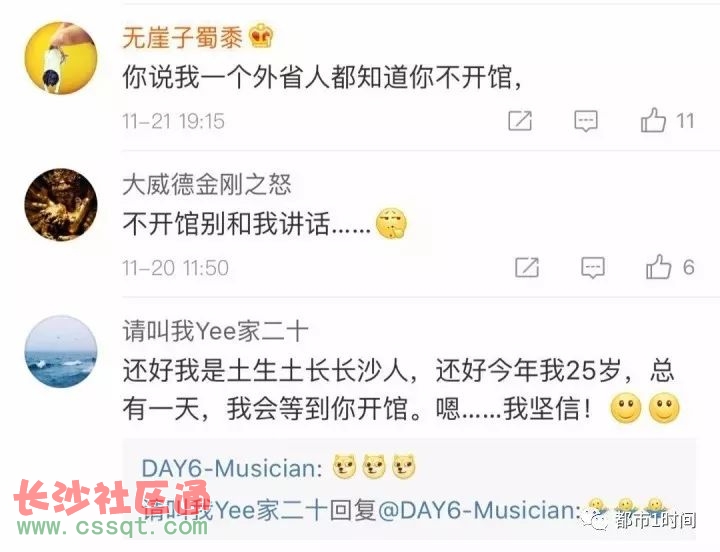
Task: Tap the 11-21 19:15 timestamp
Action: tap(173, 121)
